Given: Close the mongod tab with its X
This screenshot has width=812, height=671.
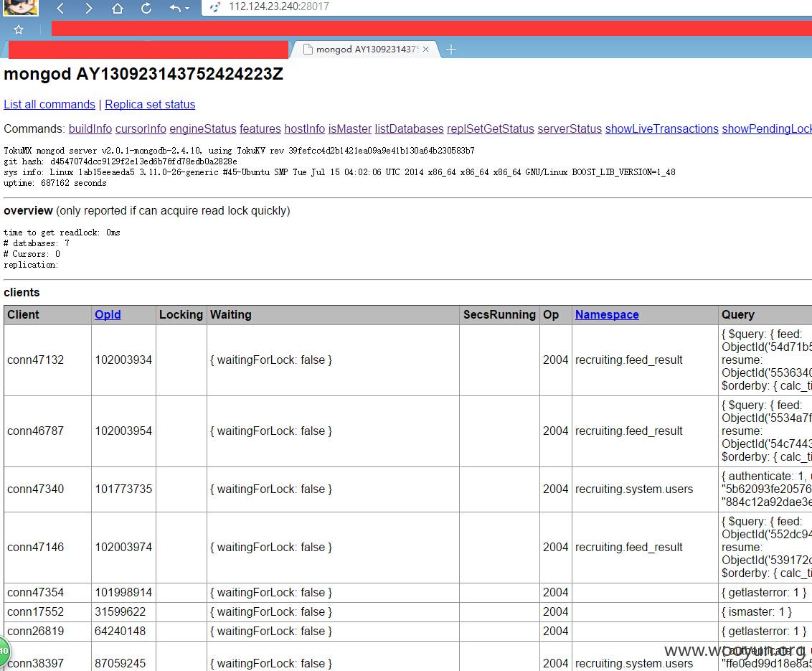Looking at the screenshot, I should click(425, 50).
